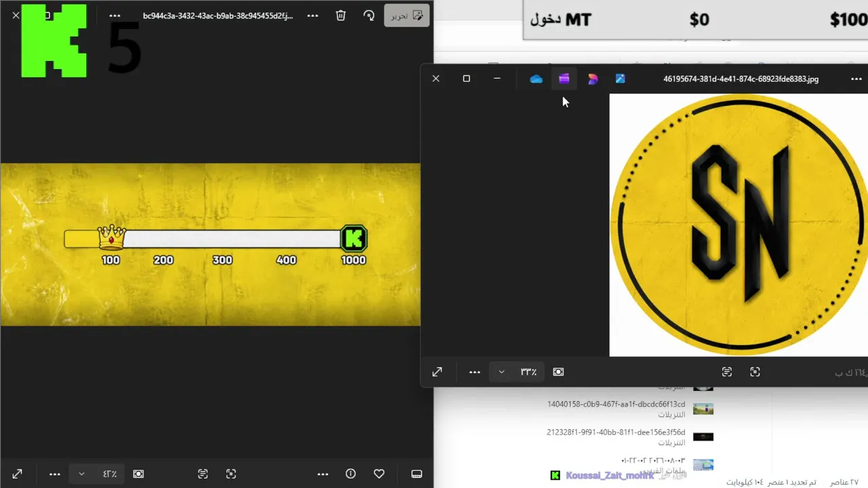Viewport: 868px width, 488px height.
Task: Open OneDrive from the SN logo window
Action: 536,79
